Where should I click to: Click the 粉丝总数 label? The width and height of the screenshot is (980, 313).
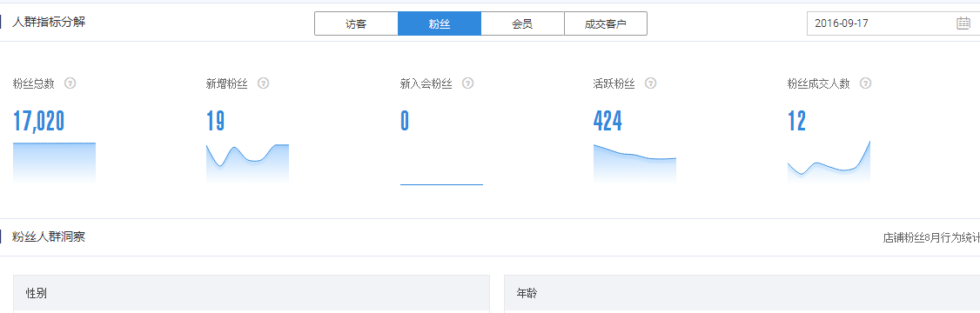pos(34,83)
